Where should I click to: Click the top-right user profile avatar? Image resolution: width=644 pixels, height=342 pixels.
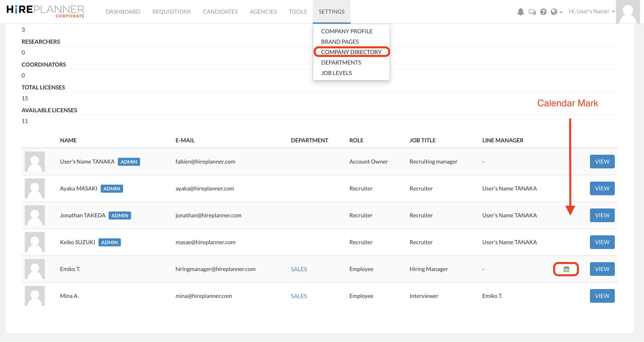(x=628, y=12)
